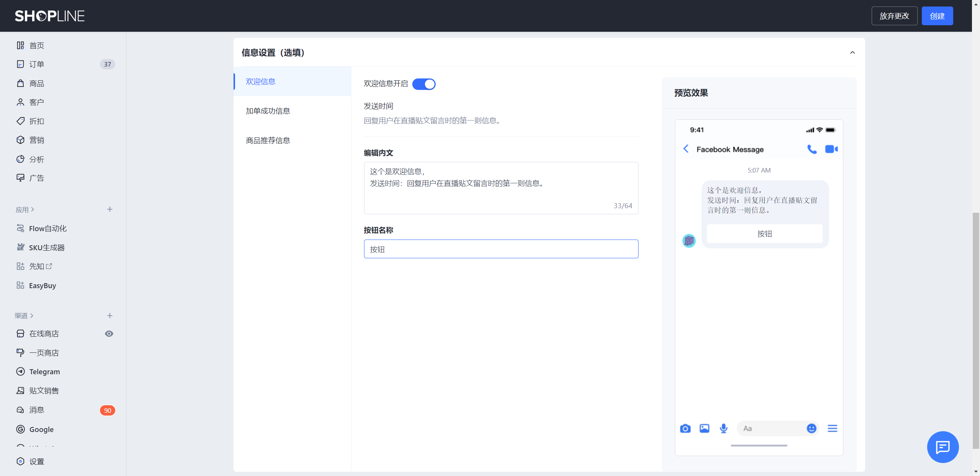Click the 按钮 button in message preview
980x476 pixels.
pyautogui.click(x=764, y=234)
